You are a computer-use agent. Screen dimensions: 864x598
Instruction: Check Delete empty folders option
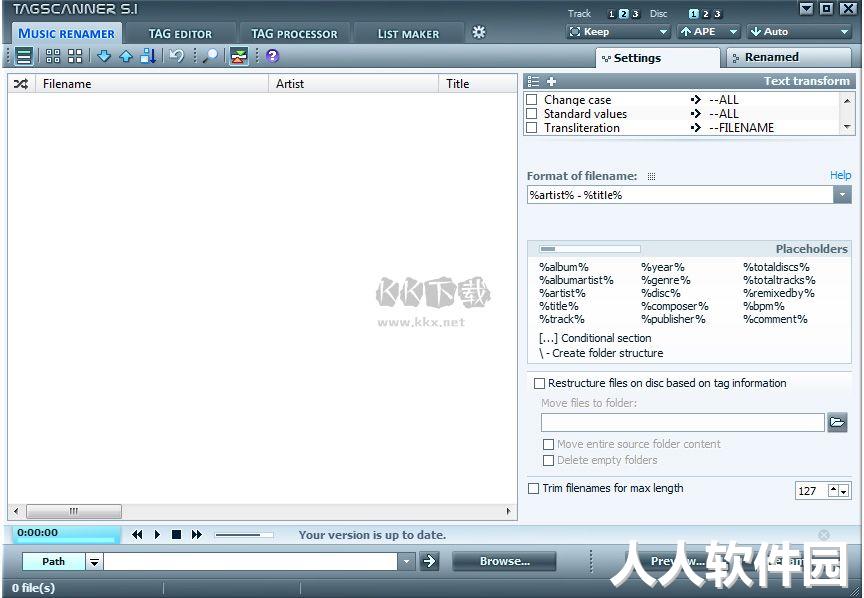point(548,460)
